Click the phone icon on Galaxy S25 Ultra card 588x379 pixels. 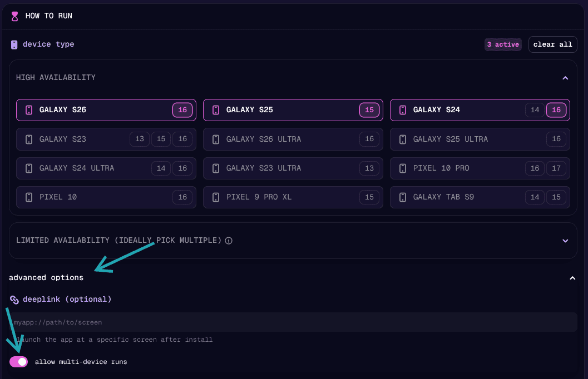403,139
